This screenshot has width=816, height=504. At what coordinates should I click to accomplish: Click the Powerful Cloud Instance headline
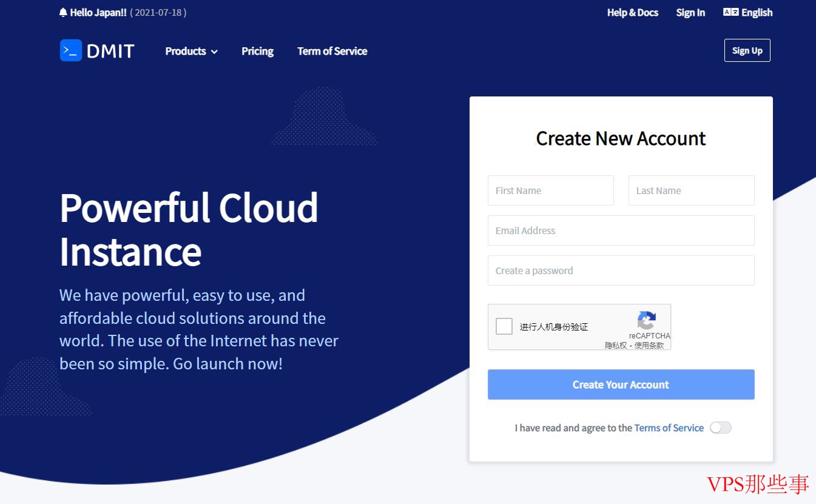(189, 229)
